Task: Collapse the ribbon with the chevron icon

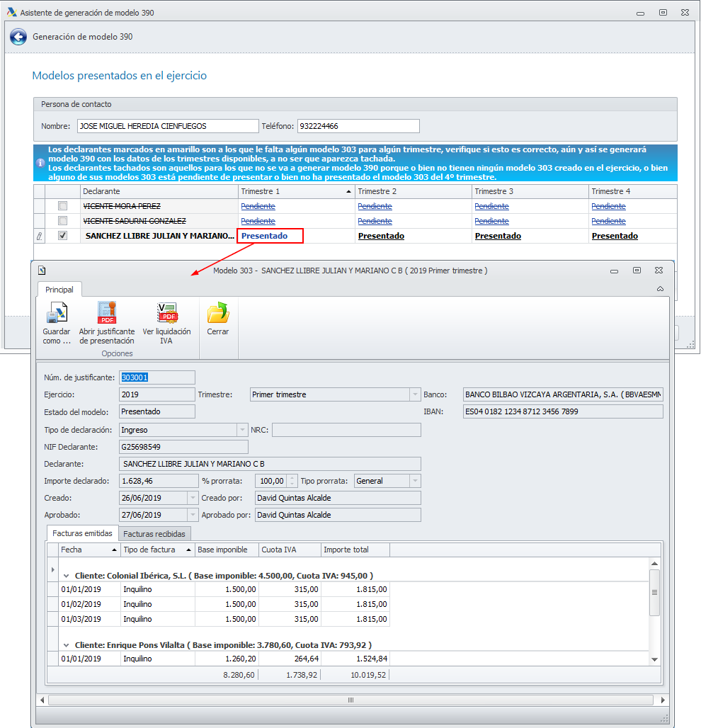Action: pos(660,289)
